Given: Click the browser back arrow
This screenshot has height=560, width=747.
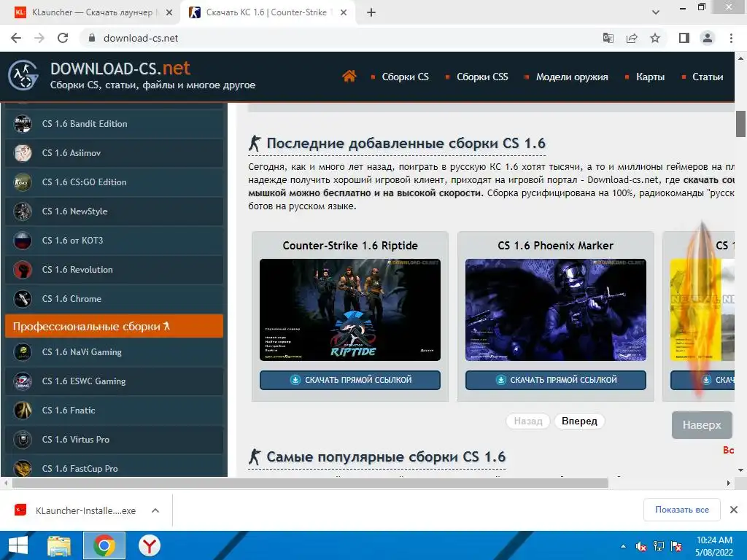Looking at the screenshot, I should 16,38.
